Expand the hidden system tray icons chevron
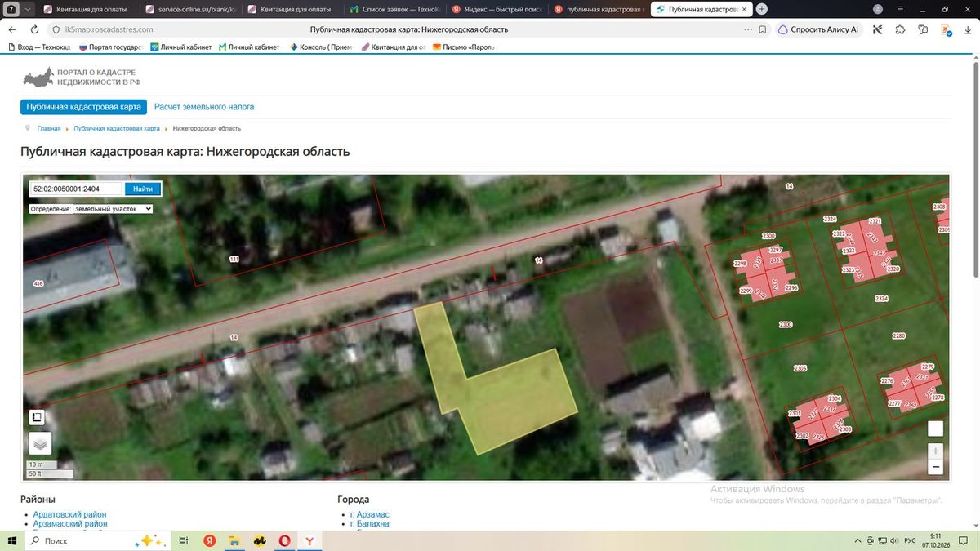The height and width of the screenshot is (551, 980). pyautogui.click(x=857, y=541)
